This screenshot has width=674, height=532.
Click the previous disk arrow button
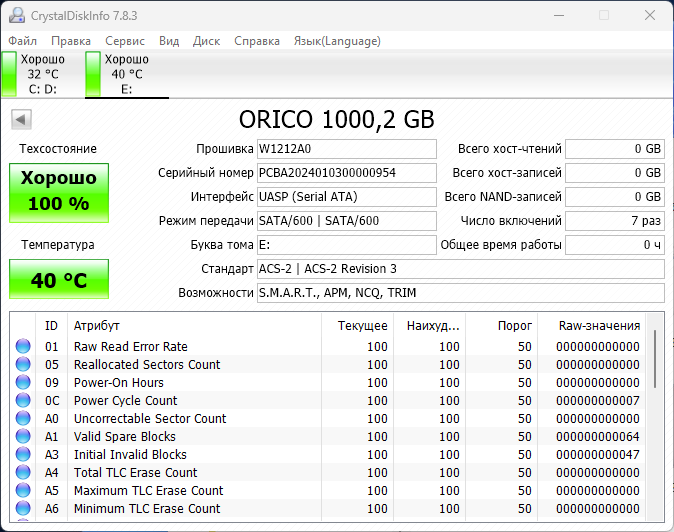20,120
